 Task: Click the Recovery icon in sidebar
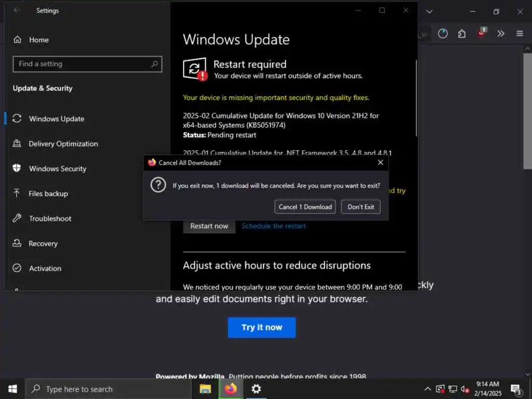tap(17, 243)
